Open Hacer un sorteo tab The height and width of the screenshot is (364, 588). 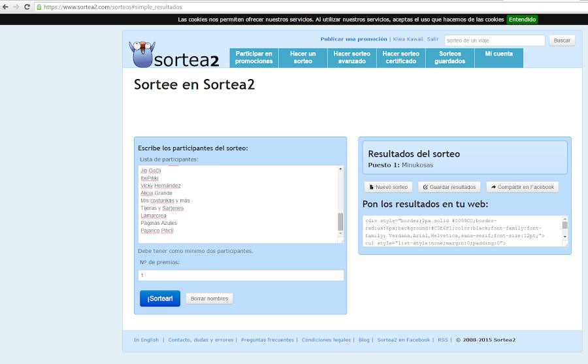(303, 58)
